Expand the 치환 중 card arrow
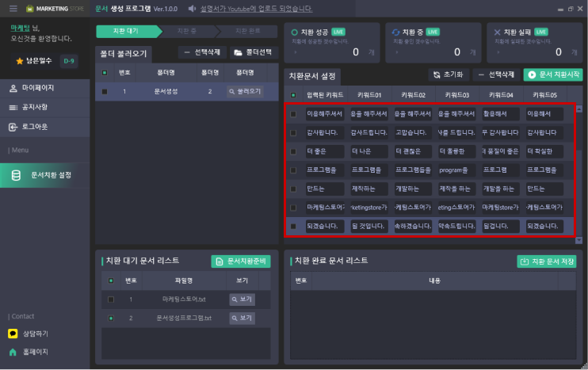 [x=396, y=52]
